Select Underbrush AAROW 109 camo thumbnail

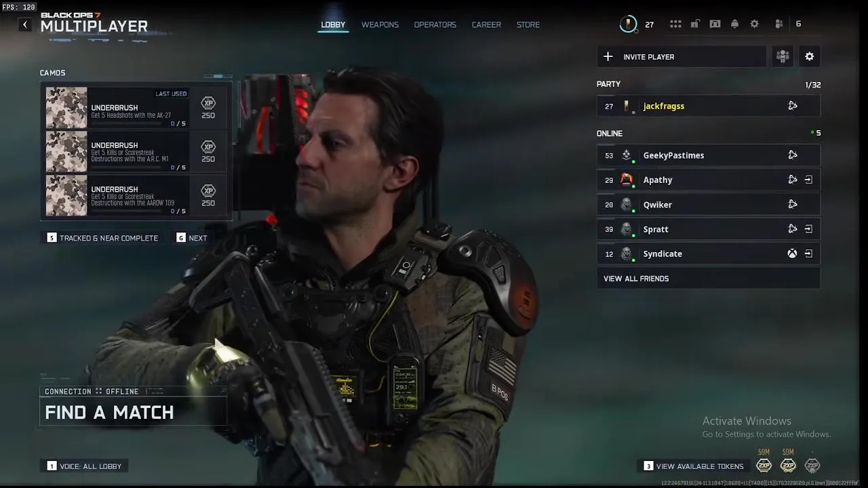[x=66, y=196]
